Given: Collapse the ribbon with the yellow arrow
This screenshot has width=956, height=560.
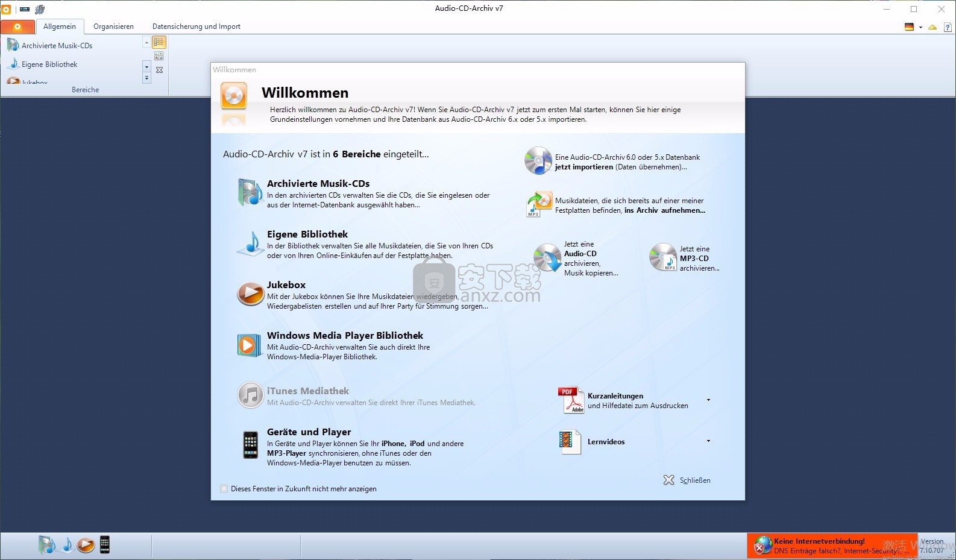Looking at the screenshot, I should (x=932, y=27).
